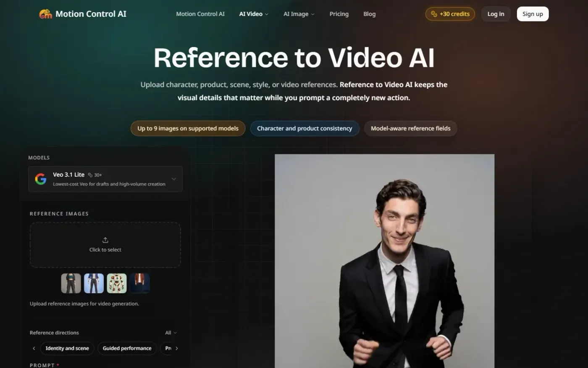Expand the Veo 3.1 Lite model dropdown

click(x=105, y=179)
